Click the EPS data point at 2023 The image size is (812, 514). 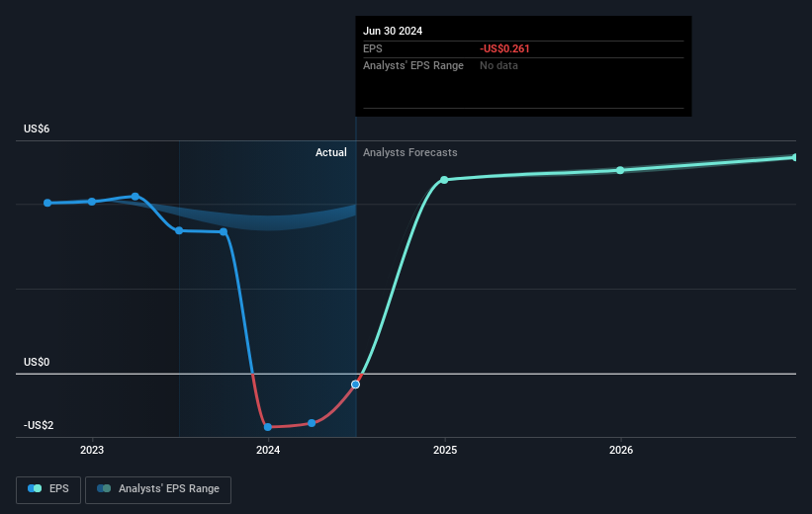tap(92, 202)
